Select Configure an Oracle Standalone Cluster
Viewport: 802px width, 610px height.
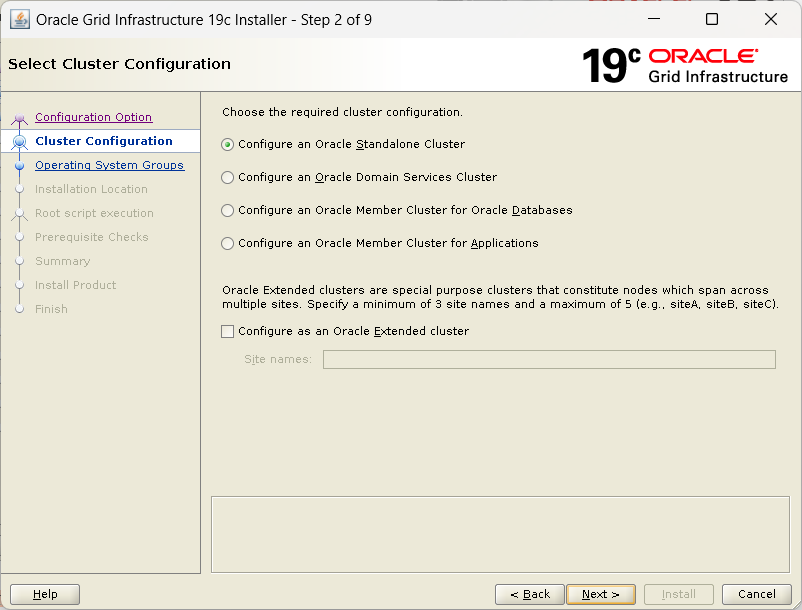(x=343, y=144)
